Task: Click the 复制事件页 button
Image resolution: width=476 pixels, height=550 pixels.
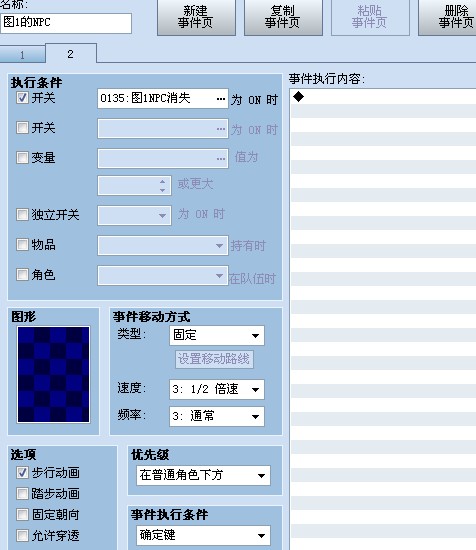Action: coord(283,17)
